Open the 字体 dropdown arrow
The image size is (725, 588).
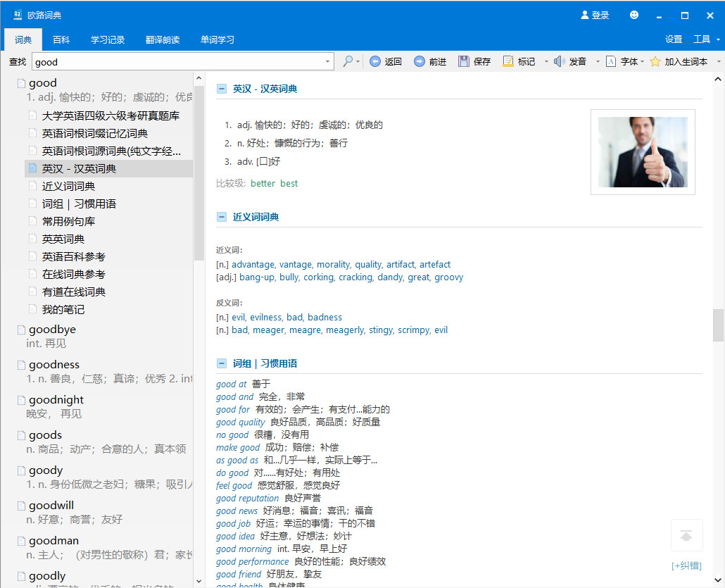[642, 61]
